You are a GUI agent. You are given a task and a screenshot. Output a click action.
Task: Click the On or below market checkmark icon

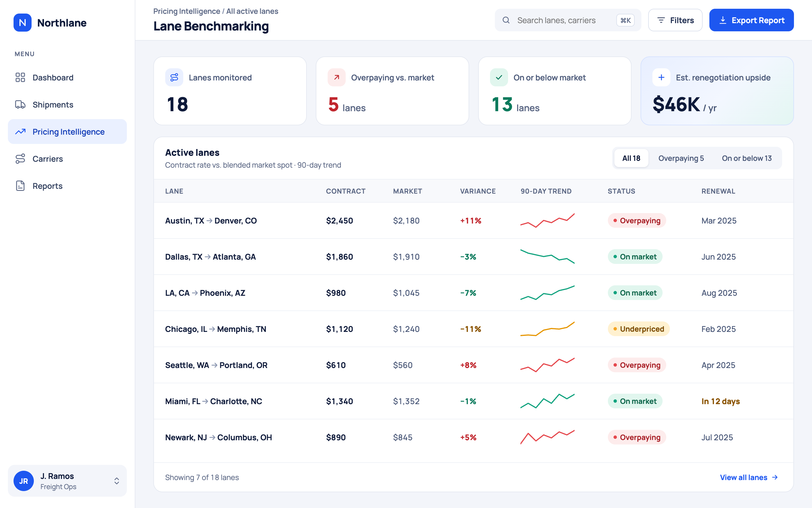(499, 77)
